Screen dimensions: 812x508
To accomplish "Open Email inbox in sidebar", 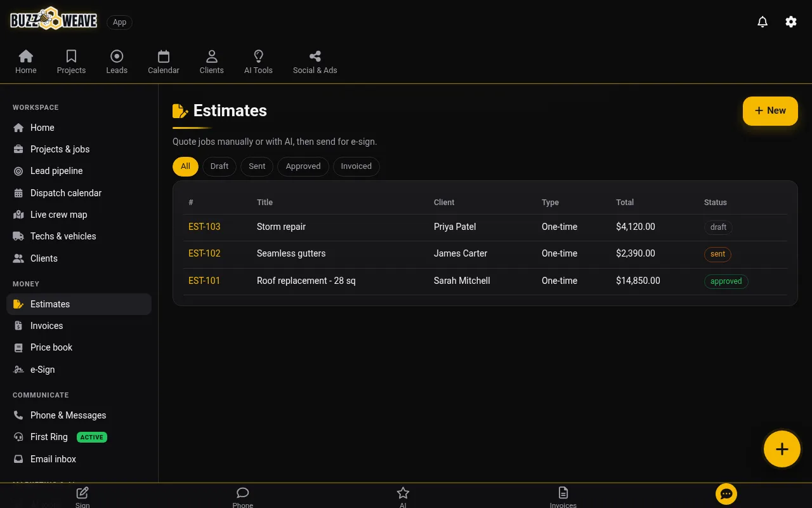I will point(79,459).
